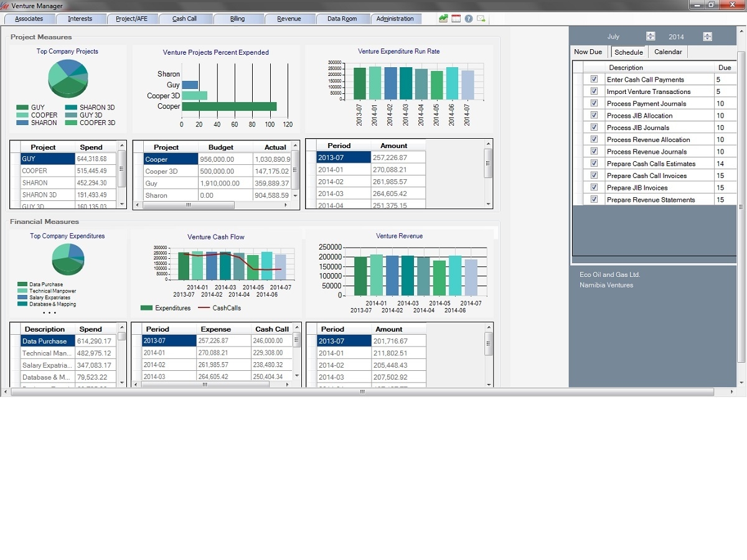The image size is (747, 560).
Task: Toggle the Prepare Cash Call Invoices checkbox
Action: (594, 175)
